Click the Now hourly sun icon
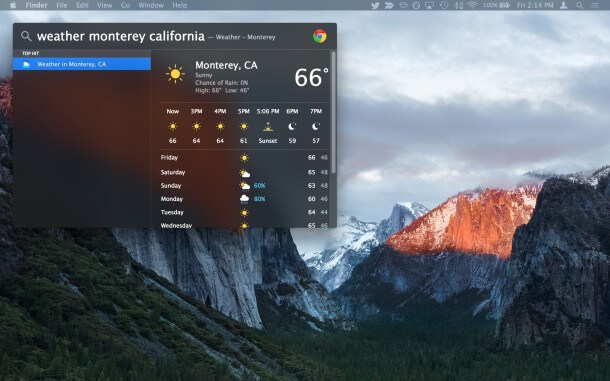This screenshot has width=610, height=381. click(x=173, y=126)
